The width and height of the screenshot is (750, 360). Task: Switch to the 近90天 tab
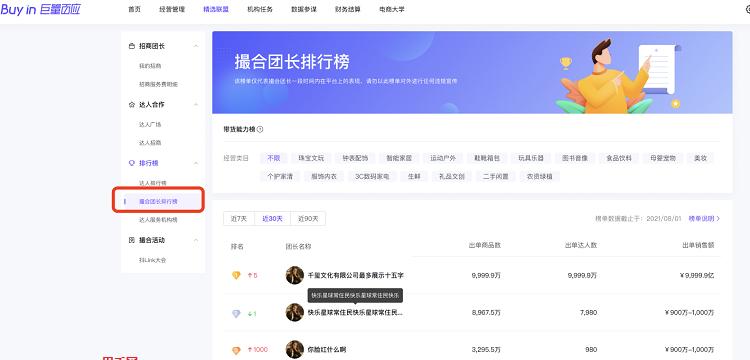(x=308, y=218)
